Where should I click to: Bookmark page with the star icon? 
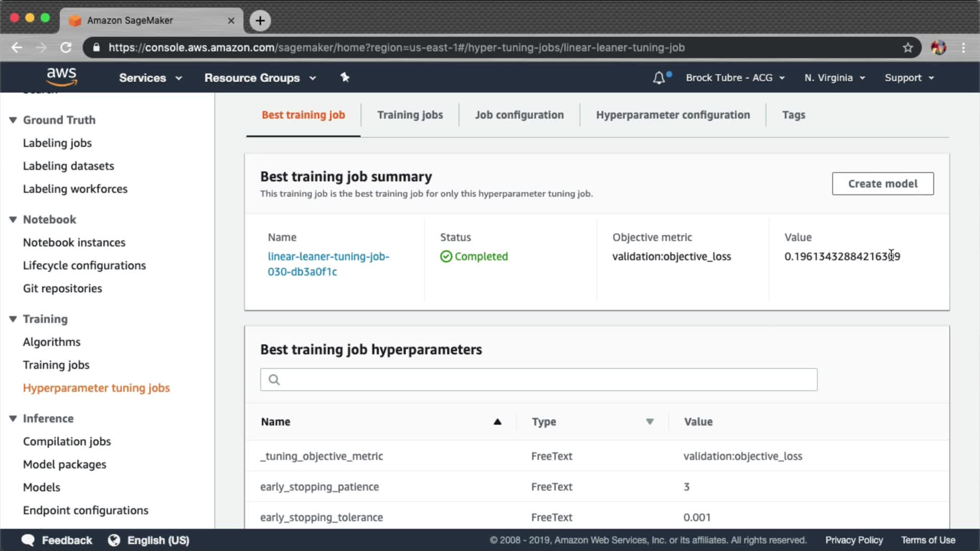pyautogui.click(x=908, y=47)
